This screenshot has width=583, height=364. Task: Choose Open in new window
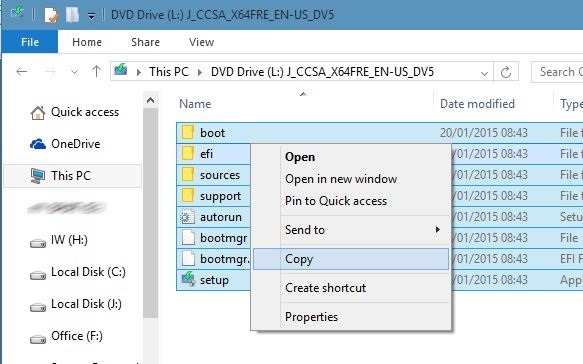(x=341, y=179)
